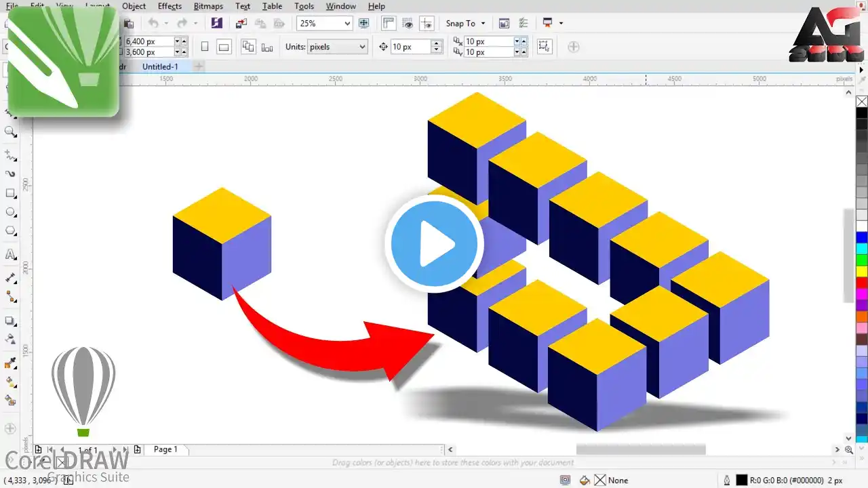Set page orientation to Portrait
The height and width of the screenshot is (488, 868).
(204, 47)
